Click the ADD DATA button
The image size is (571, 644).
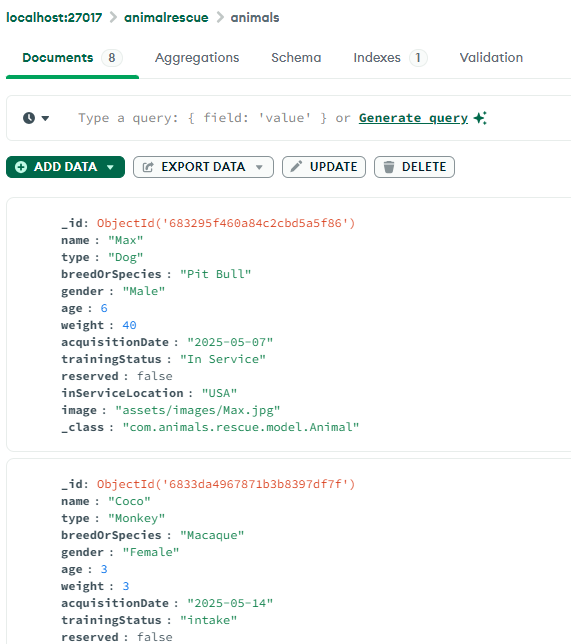coord(65,167)
